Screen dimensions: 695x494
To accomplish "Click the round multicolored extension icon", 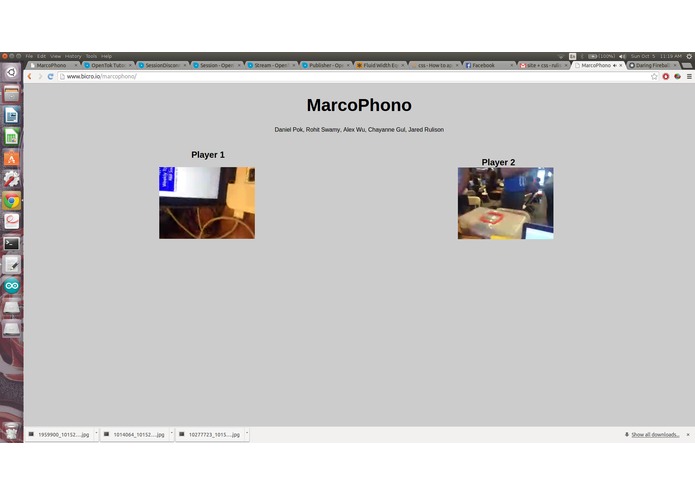I will point(677,77).
